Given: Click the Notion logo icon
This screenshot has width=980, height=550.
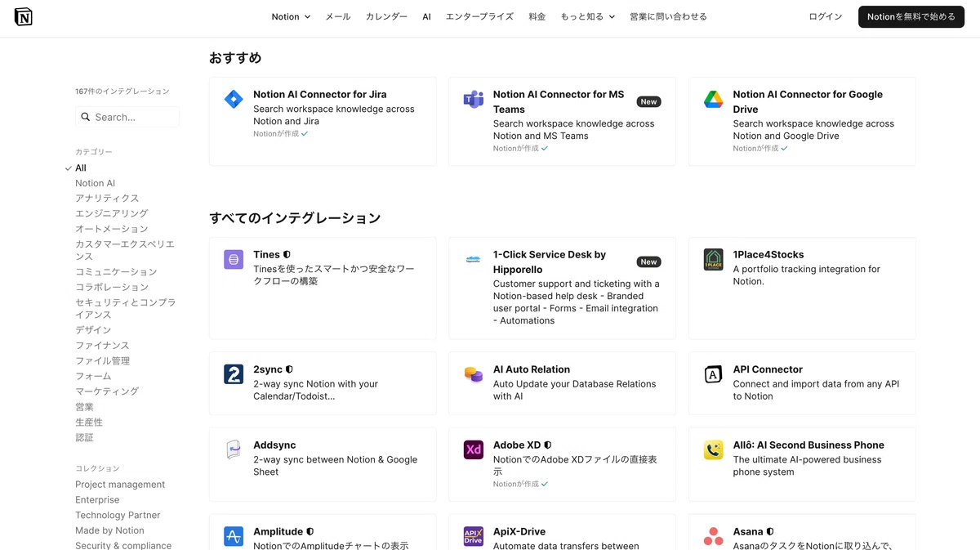Looking at the screenshot, I should [x=24, y=16].
